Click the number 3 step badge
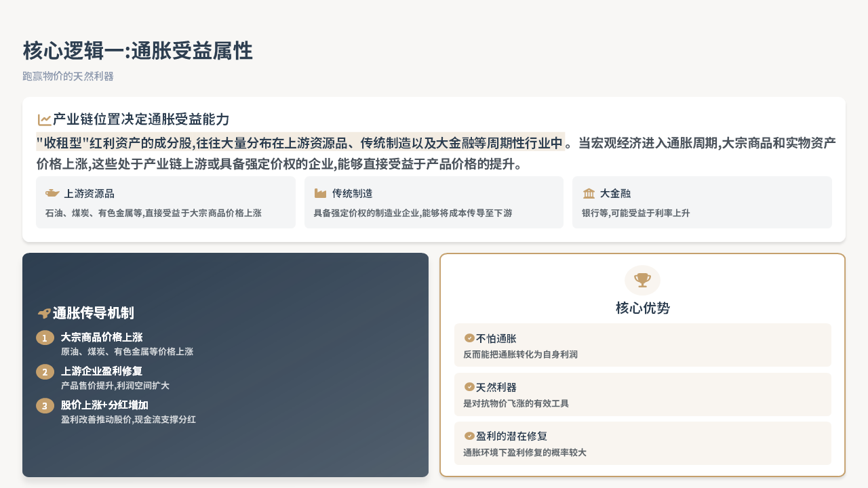The width and height of the screenshot is (868, 488). (x=45, y=405)
